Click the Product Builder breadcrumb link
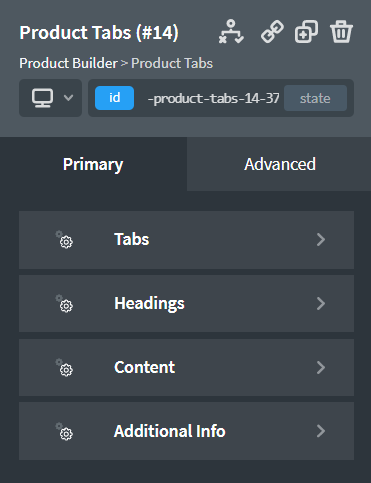 click(x=68, y=63)
